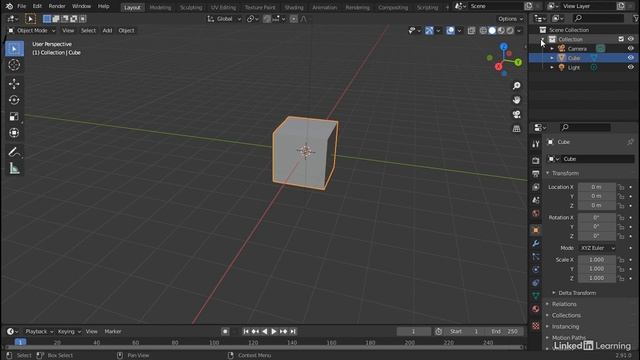The image size is (640, 360).
Task: Expand the Relations panel
Action: (564, 304)
